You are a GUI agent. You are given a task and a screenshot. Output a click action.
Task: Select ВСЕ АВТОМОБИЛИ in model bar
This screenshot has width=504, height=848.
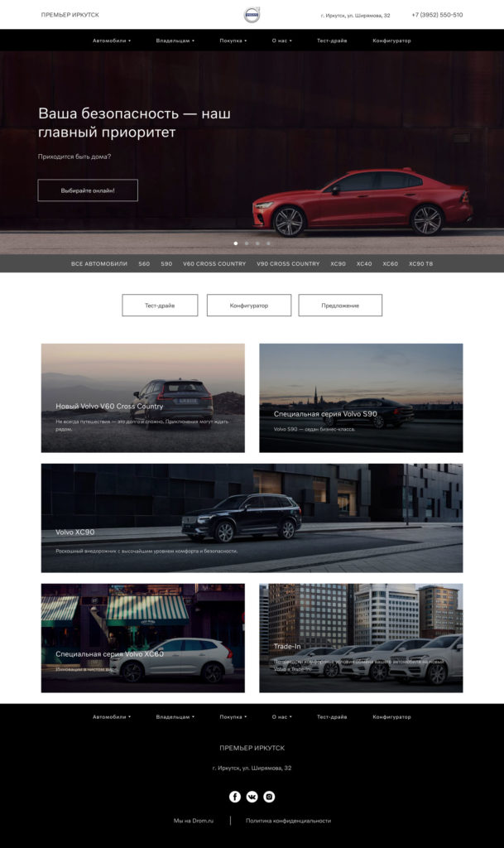point(98,264)
